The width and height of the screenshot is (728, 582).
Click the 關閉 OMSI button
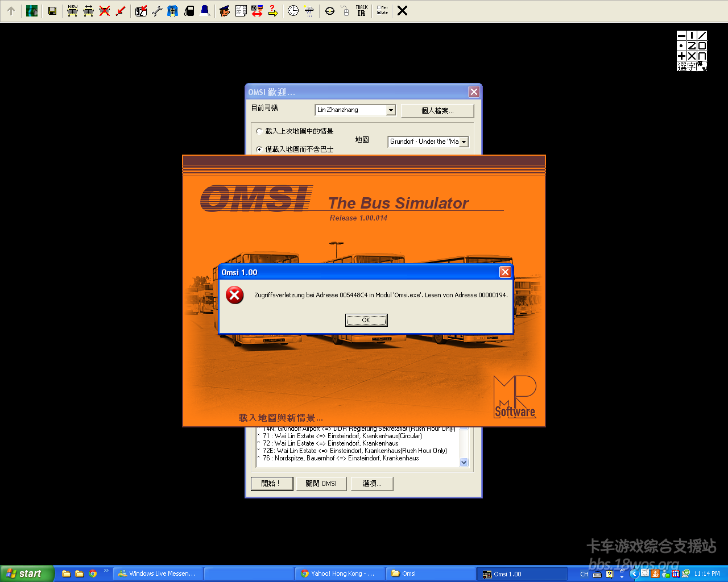coord(321,484)
